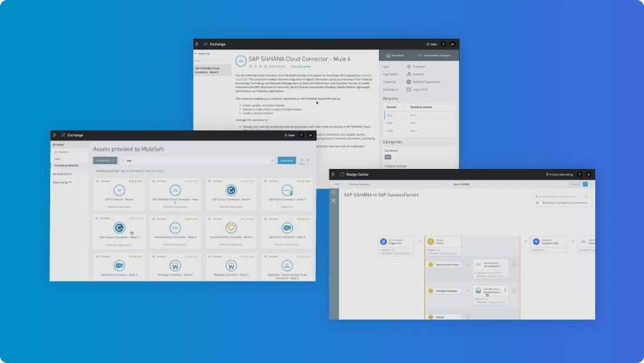Open Sales organization selector in assets list window
Screen dimensions: 644x363
click(289, 135)
